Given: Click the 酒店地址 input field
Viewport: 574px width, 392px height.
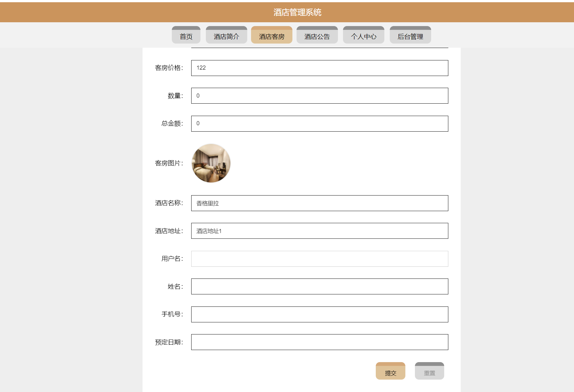Looking at the screenshot, I should 319,231.
